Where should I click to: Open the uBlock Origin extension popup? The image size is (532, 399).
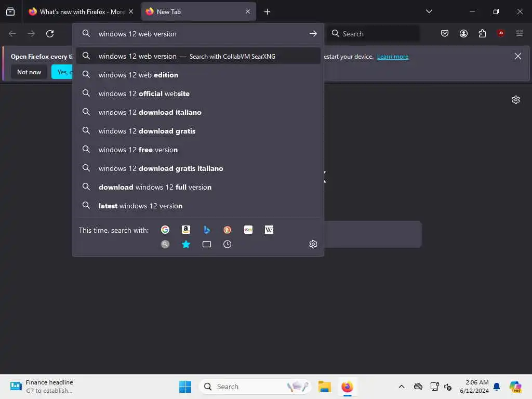pos(500,33)
